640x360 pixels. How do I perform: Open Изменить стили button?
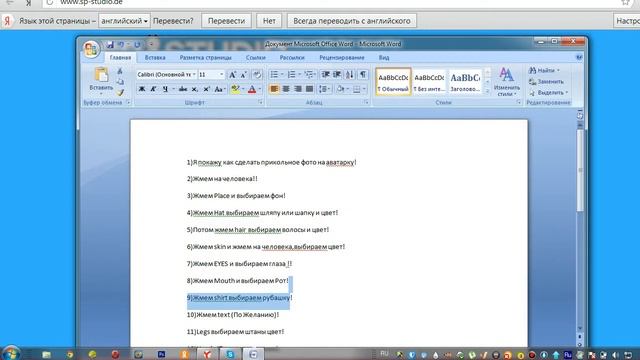[x=507, y=82]
